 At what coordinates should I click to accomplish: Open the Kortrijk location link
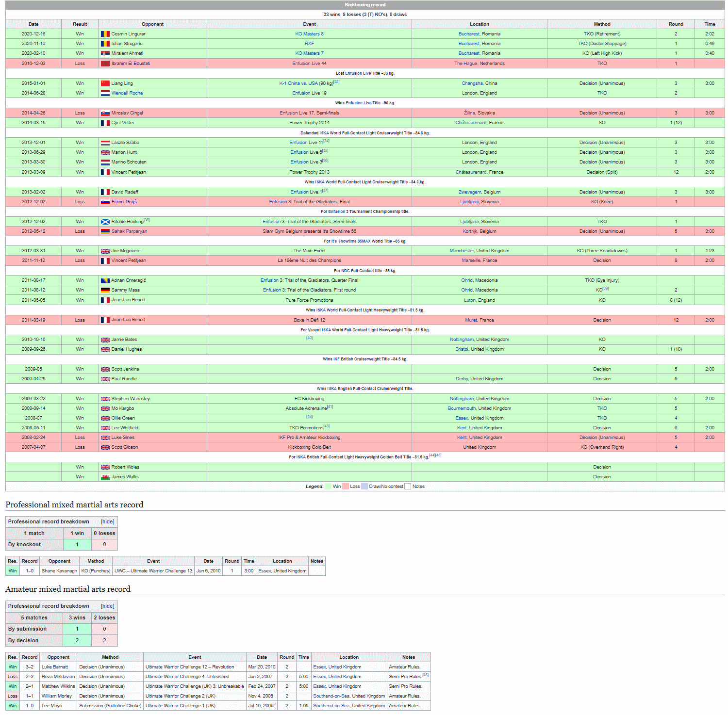click(x=470, y=231)
